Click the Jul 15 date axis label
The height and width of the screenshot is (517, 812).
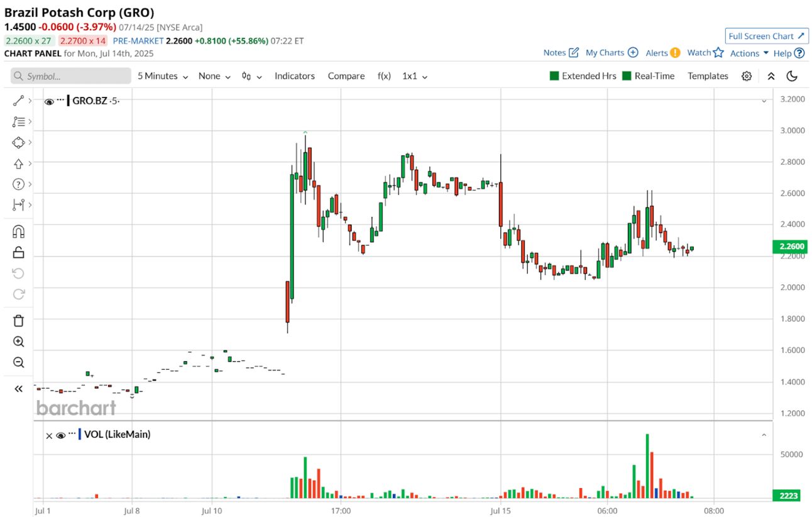pyautogui.click(x=500, y=511)
